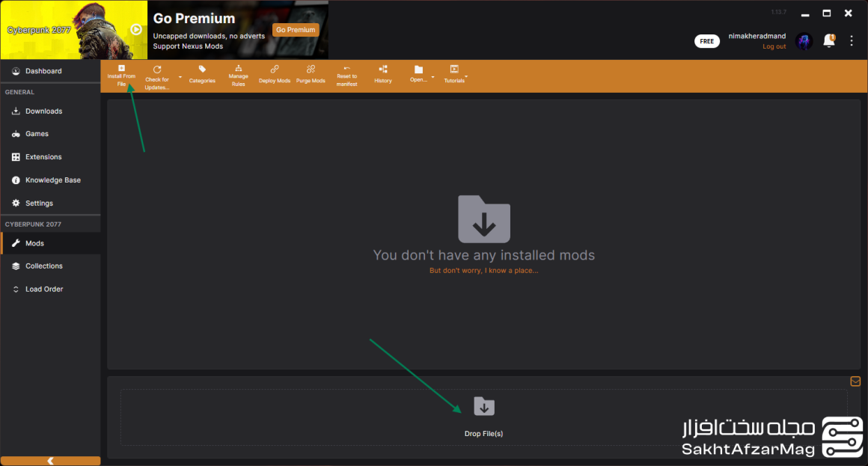Click the Cyberpunk 2077 game banner

74,30
